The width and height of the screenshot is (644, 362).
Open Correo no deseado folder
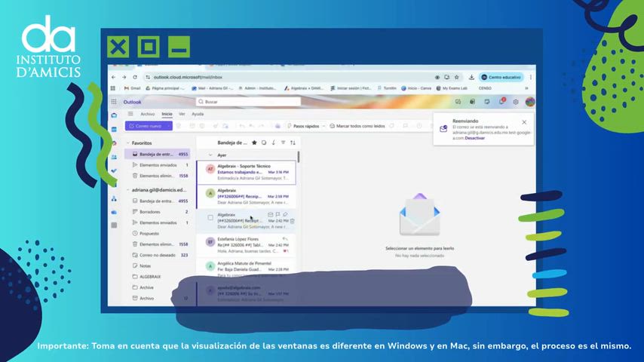(x=157, y=255)
